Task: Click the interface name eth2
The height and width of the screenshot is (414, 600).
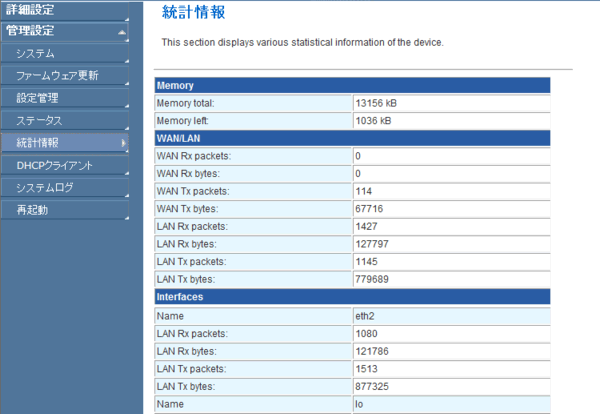Action: [365, 316]
